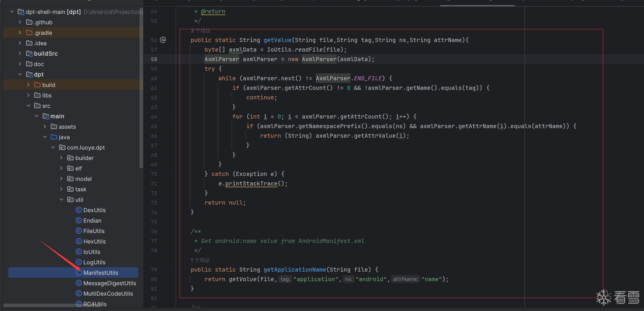
Task: Collapse the src folder
Action: click(28, 106)
